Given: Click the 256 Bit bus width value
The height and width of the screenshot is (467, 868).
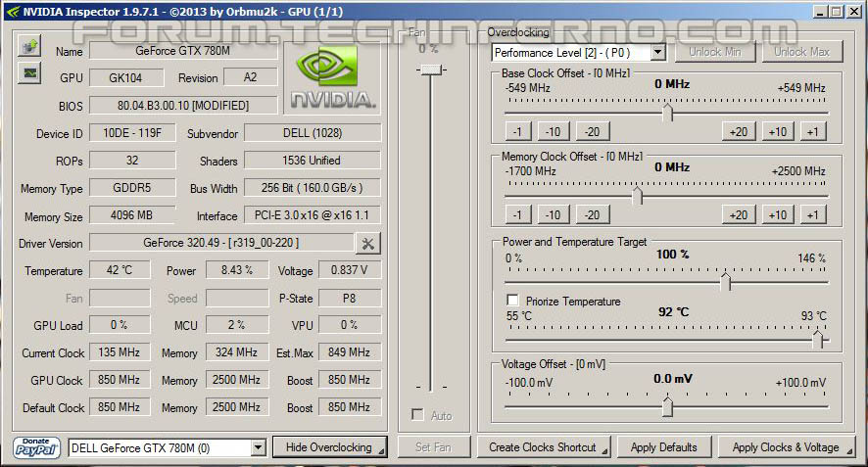Looking at the screenshot, I should [313, 188].
